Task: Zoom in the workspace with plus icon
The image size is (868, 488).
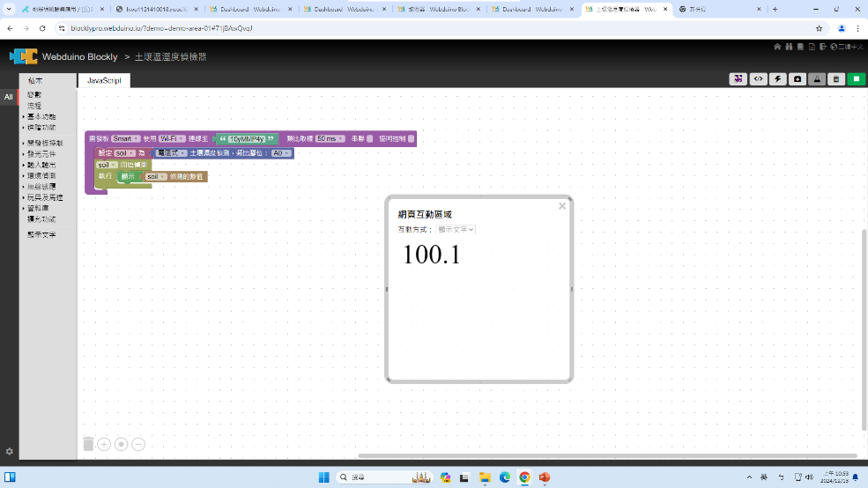Action: [104, 444]
